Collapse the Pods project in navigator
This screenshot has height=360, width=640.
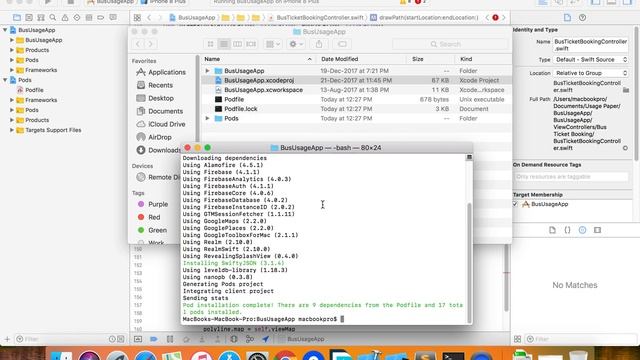click(5, 80)
